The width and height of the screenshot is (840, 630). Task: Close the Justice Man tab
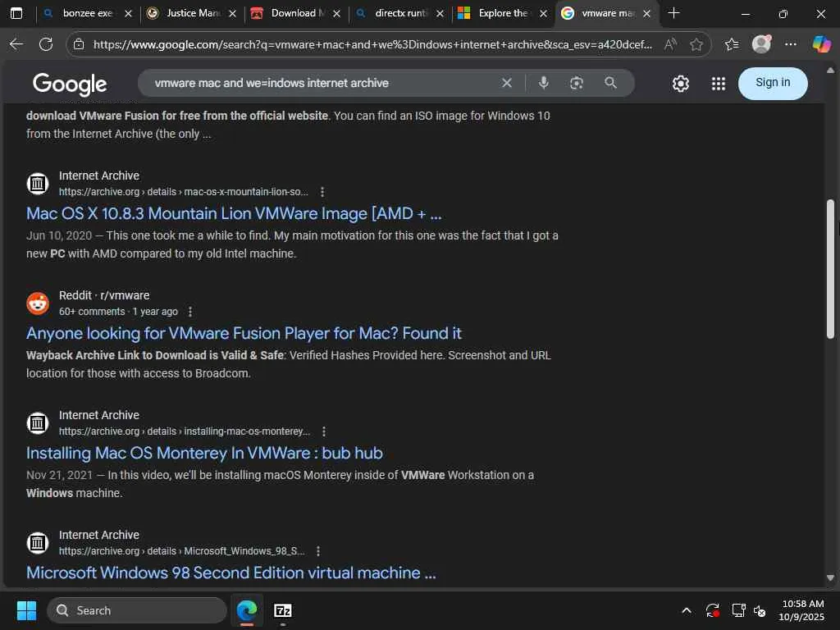(x=232, y=13)
